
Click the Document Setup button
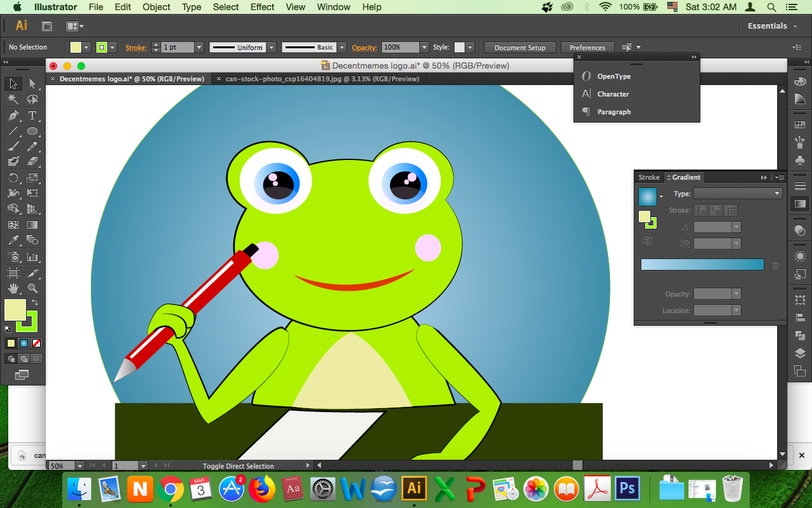pyautogui.click(x=520, y=48)
